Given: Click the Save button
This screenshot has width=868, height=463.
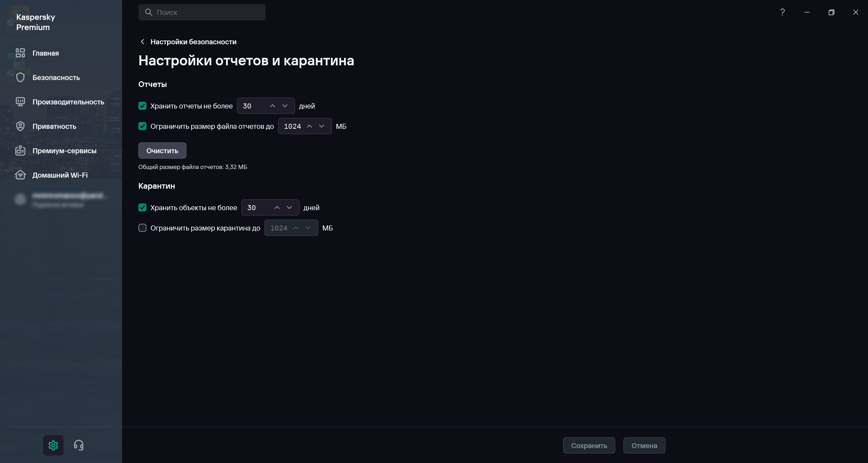Looking at the screenshot, I should (589, 446).
